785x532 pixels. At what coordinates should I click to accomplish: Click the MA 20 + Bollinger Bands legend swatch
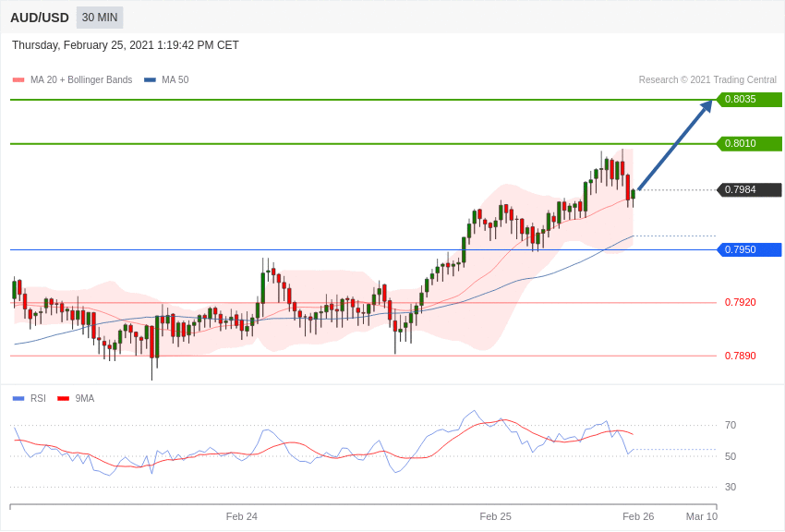tap(18, 80)
